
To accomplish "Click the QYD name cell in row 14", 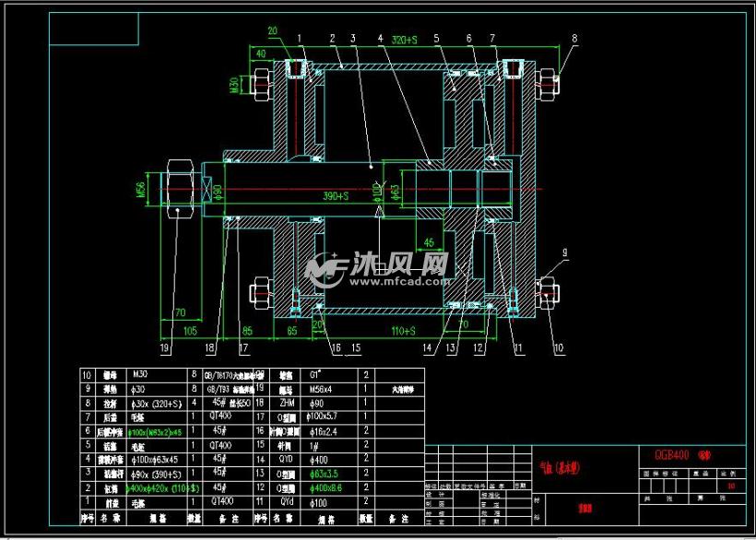I will (x=287, y=460).
